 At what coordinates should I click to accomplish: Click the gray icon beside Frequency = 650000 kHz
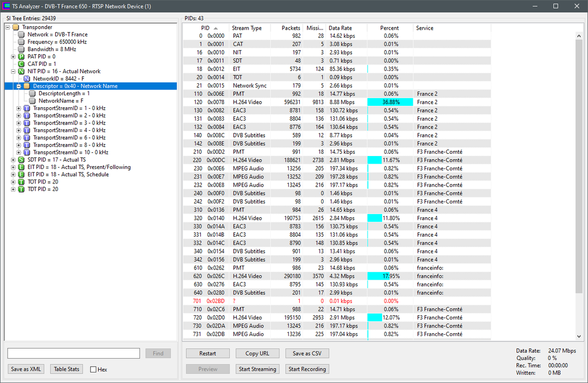(21, 42)
